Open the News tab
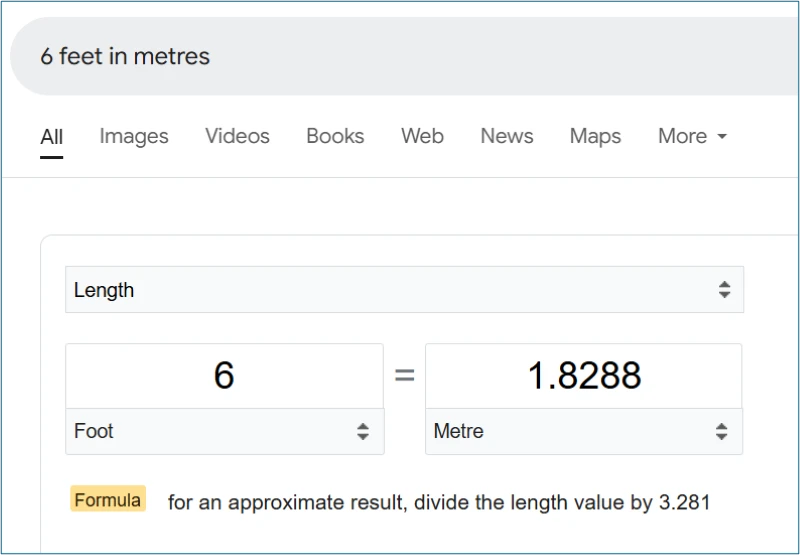The image size is (800, 555). [507, 136]
